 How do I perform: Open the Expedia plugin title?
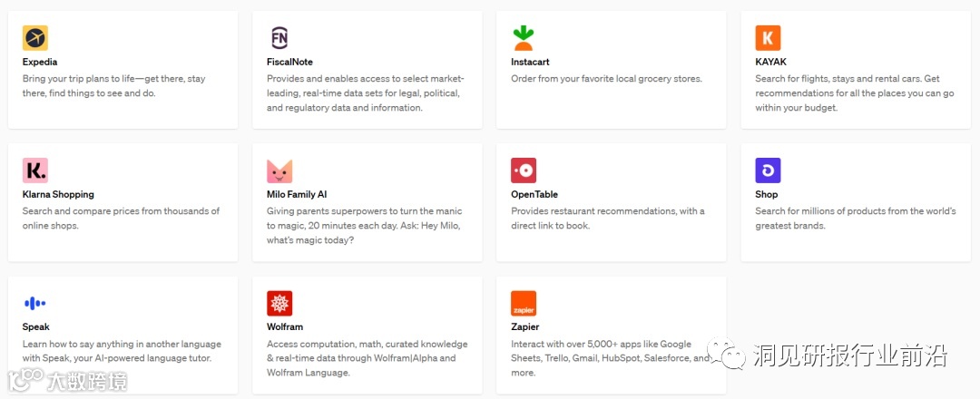click(40, 62)
